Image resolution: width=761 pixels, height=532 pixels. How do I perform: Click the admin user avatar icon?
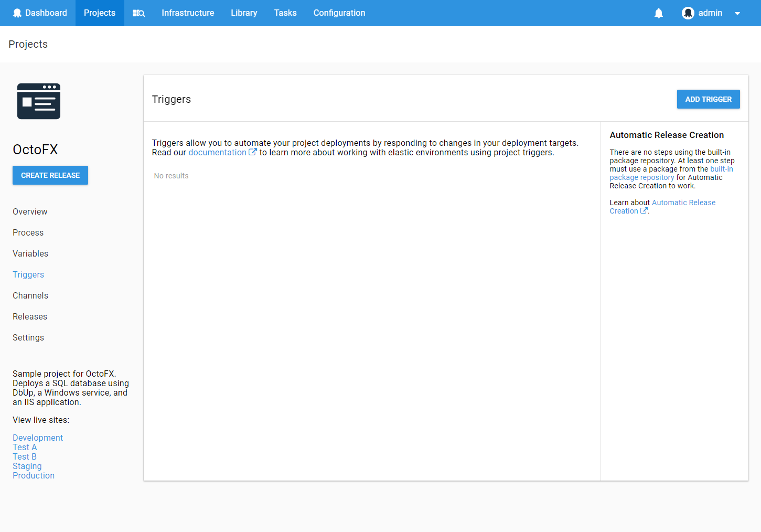[688, 13]
